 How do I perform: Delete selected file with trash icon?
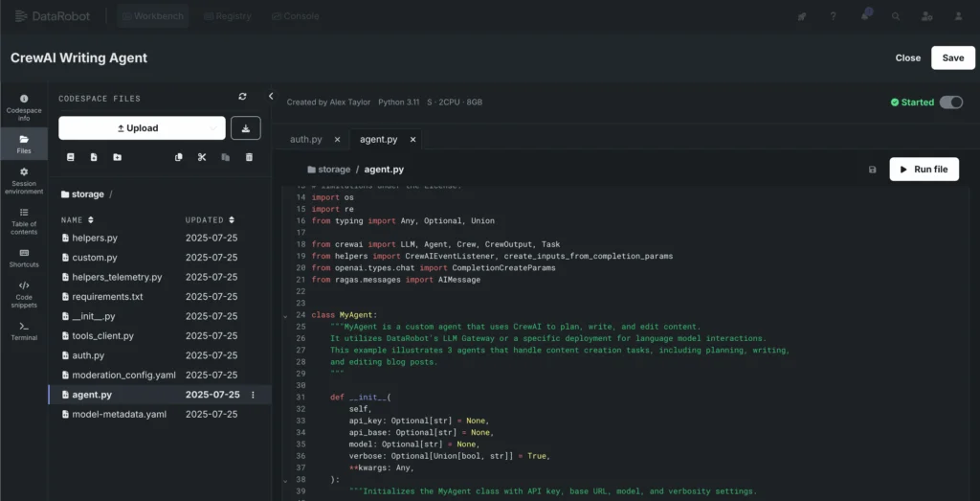click(249, 157)
